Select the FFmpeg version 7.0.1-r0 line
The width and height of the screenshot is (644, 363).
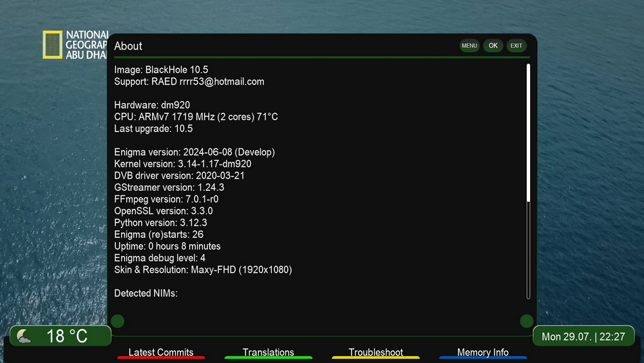click(166, 199)
